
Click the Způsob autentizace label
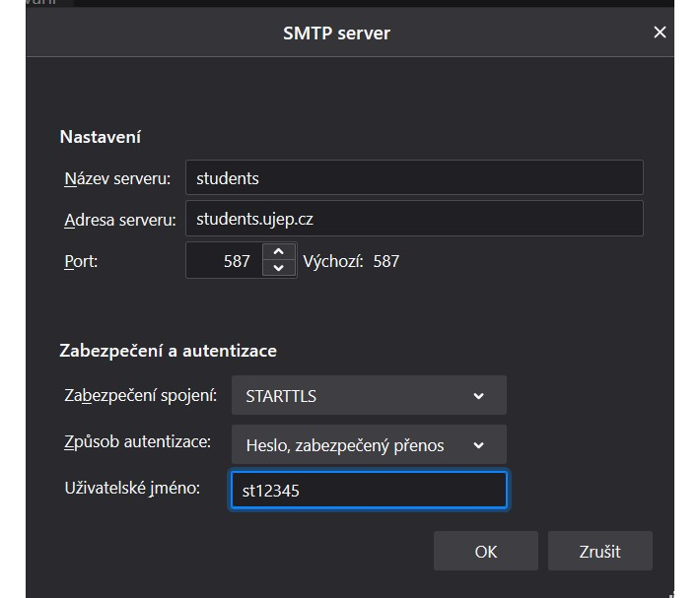[137, 441]
